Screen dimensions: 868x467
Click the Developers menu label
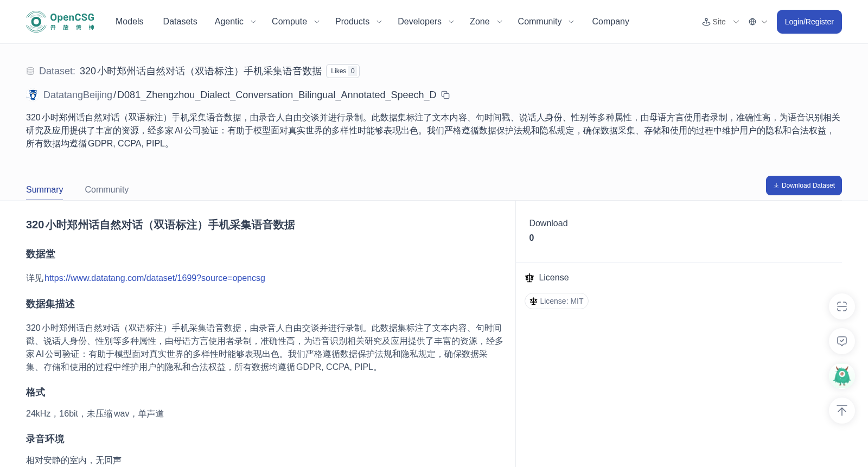click(x=419, y=22)
